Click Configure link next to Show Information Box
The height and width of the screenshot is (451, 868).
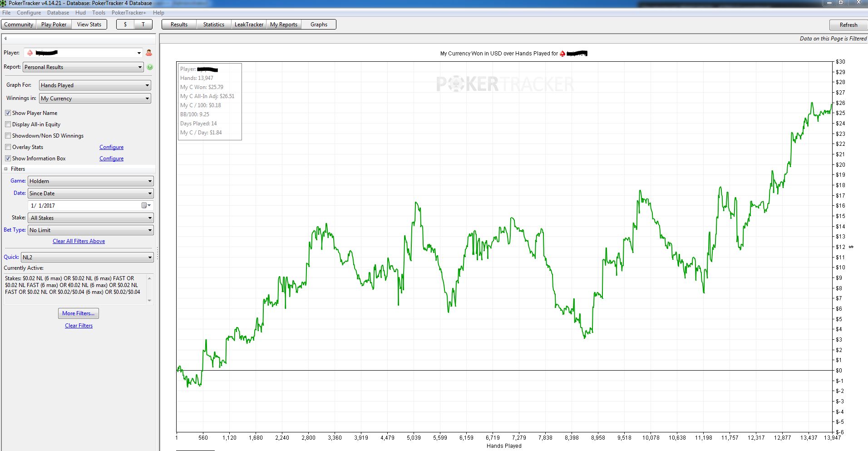[x=111, y=159]
